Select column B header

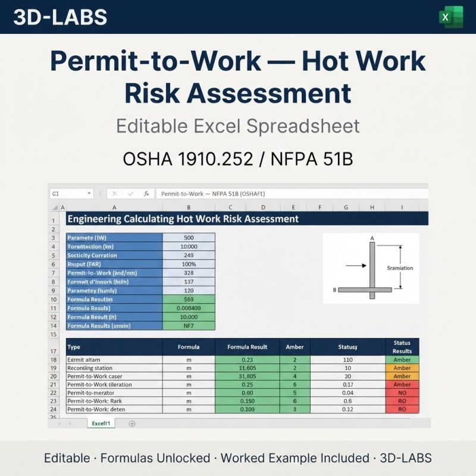[189, 208]
